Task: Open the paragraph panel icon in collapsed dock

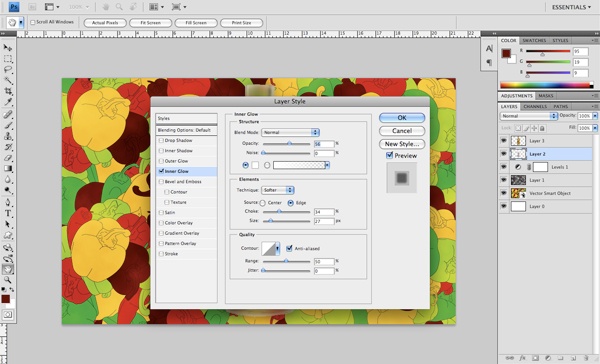Action: pyautogui.click(x=489, y=62)
